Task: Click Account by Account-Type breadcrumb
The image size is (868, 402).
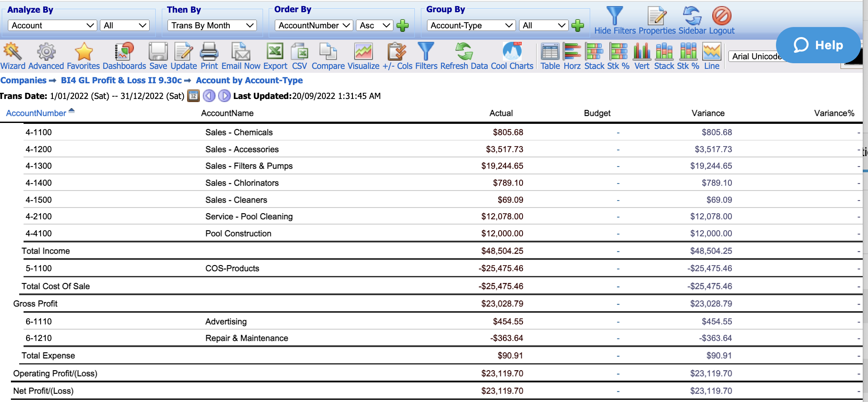Action: click(249, 80)
